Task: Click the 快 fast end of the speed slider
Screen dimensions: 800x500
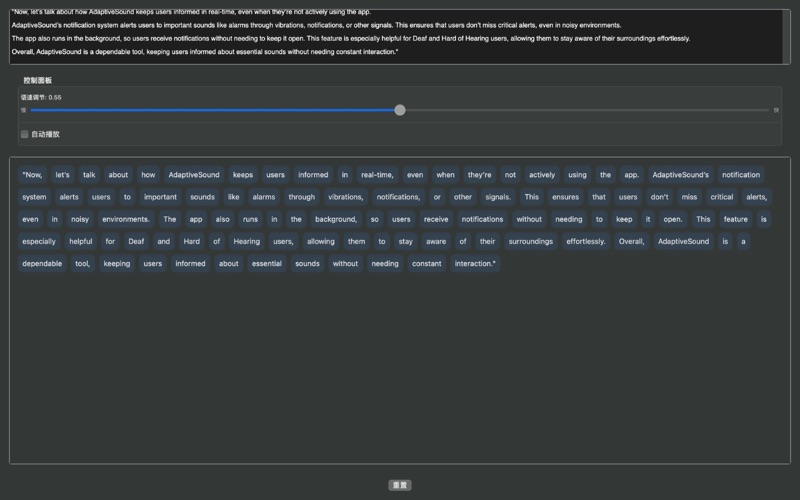Action: [x=776, y=110]
